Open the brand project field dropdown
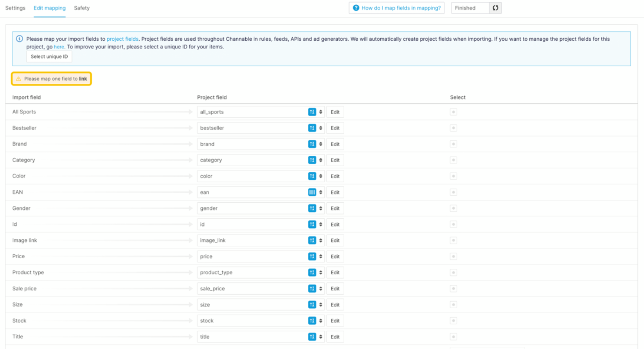The height and width of the screenshot is (349, 644). tap(261, 144)
